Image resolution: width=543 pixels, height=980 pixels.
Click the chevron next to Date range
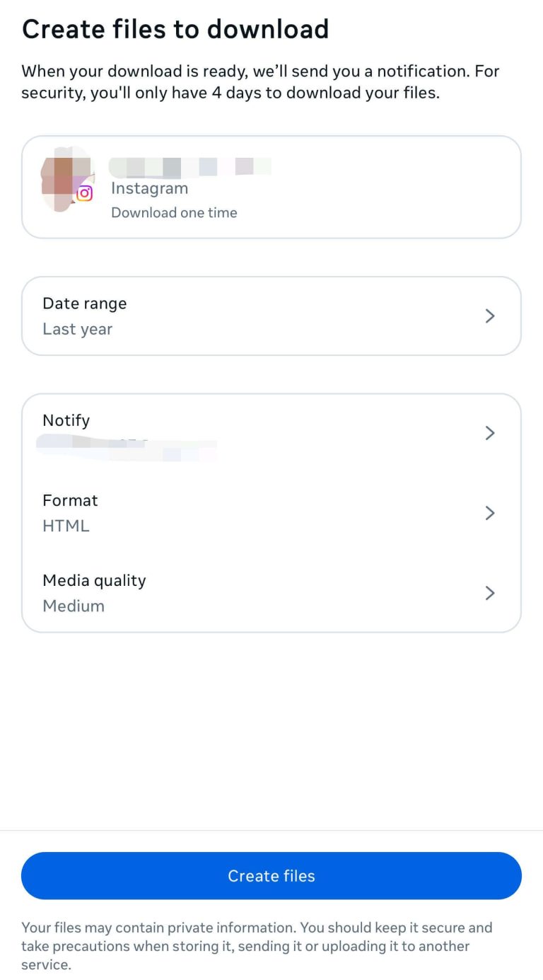click(x=490, y=316)
